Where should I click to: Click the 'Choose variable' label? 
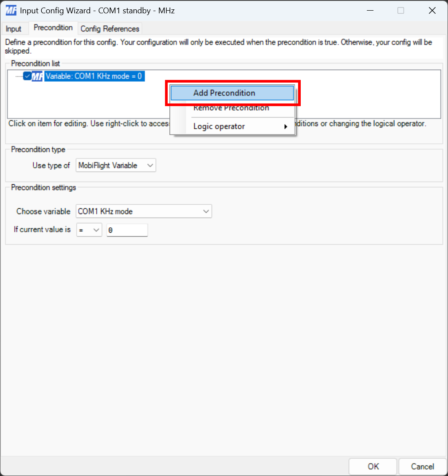pos(43,211)
